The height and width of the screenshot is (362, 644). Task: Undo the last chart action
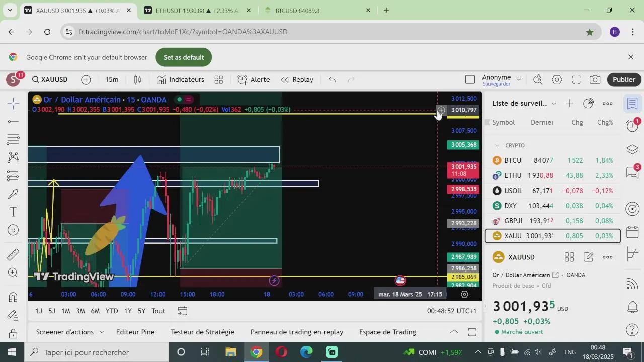tap(332, 80)
